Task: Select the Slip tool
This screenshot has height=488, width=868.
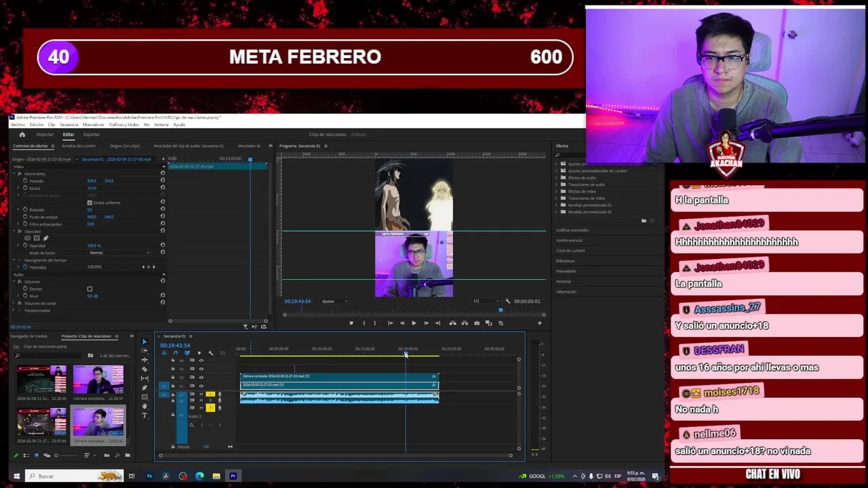Action: (144, 378)
